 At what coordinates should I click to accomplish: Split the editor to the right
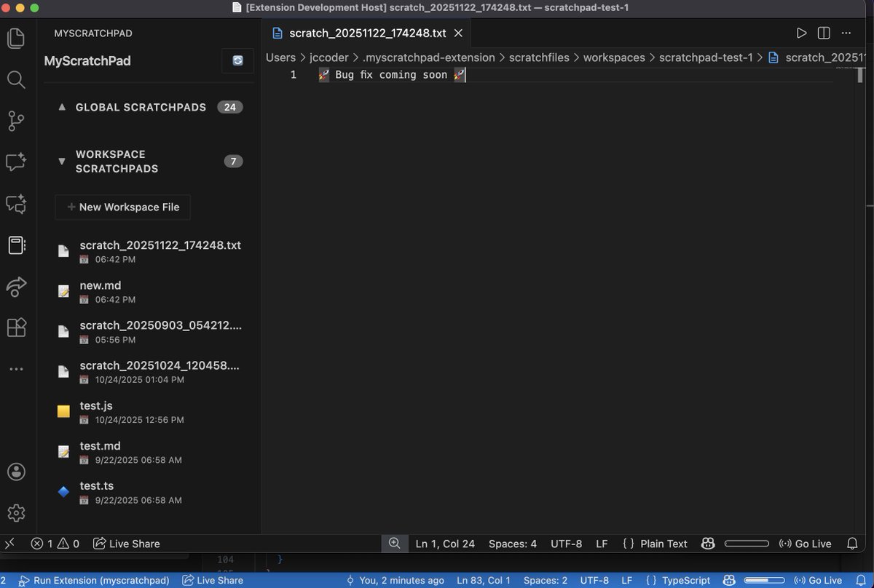coord(824,33)
